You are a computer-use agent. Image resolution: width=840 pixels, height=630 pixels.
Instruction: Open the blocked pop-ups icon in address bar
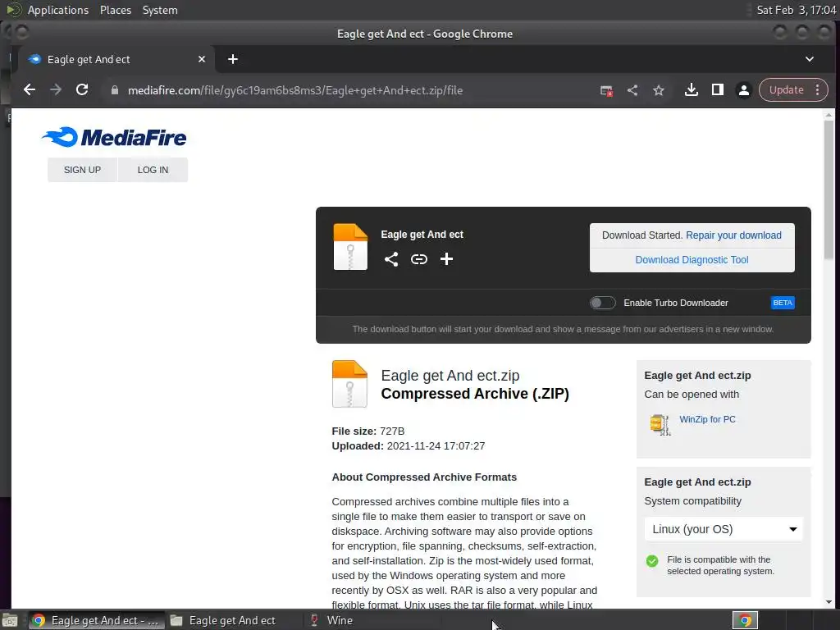(606, 90)
